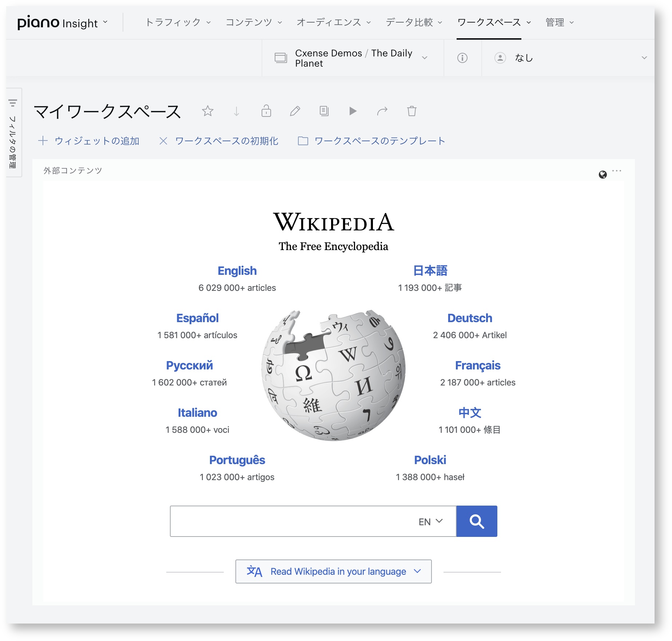Open the 管理 menu

tap(560, 23)
